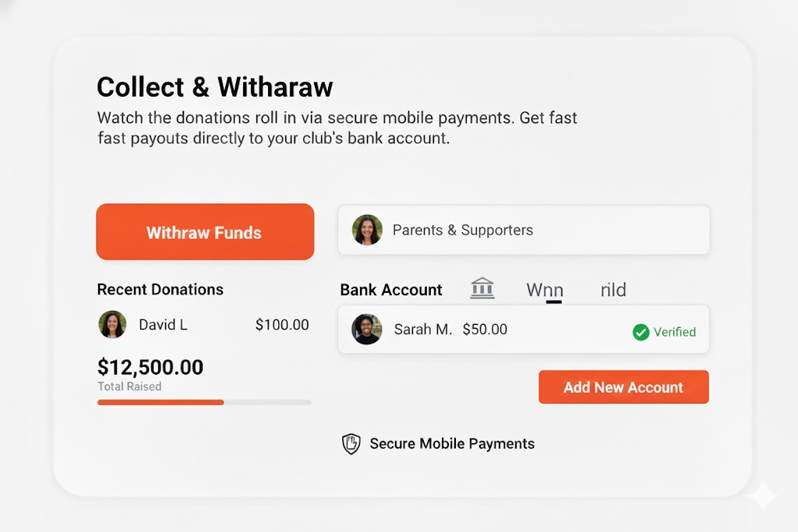Click the bank building icon next to Bank Account
Viewport: 798px width, 532px height.
point(483,287)
